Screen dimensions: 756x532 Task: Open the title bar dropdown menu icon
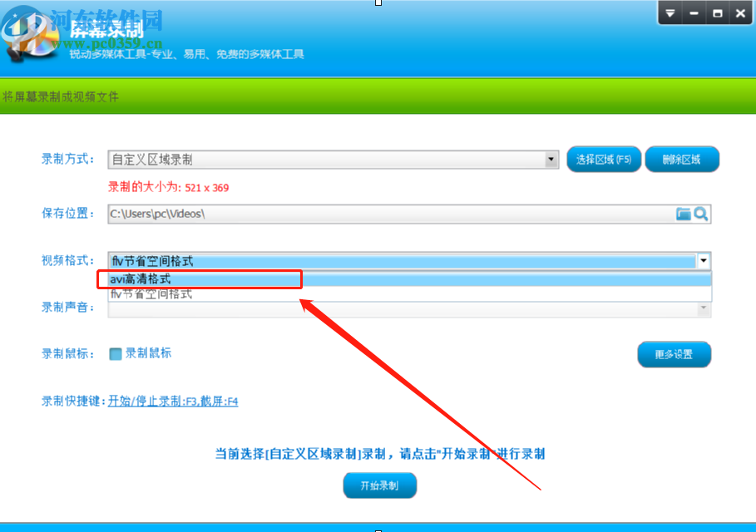tap(670, 13)
